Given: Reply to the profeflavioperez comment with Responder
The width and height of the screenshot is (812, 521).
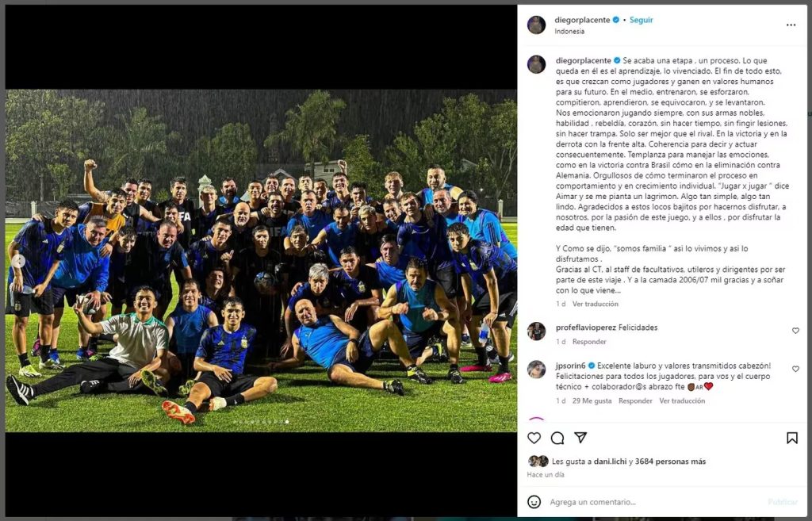Looking at the screenshot, I should (x=589, y=342).
